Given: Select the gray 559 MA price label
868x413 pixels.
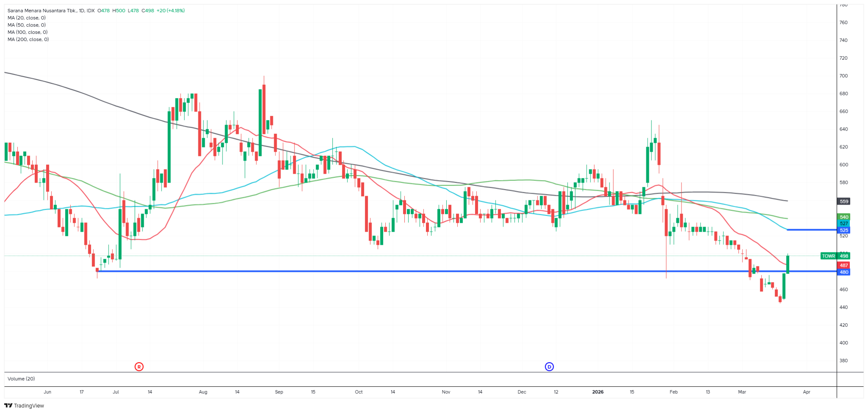Looking at the screenshot, I should coord(844,202).
